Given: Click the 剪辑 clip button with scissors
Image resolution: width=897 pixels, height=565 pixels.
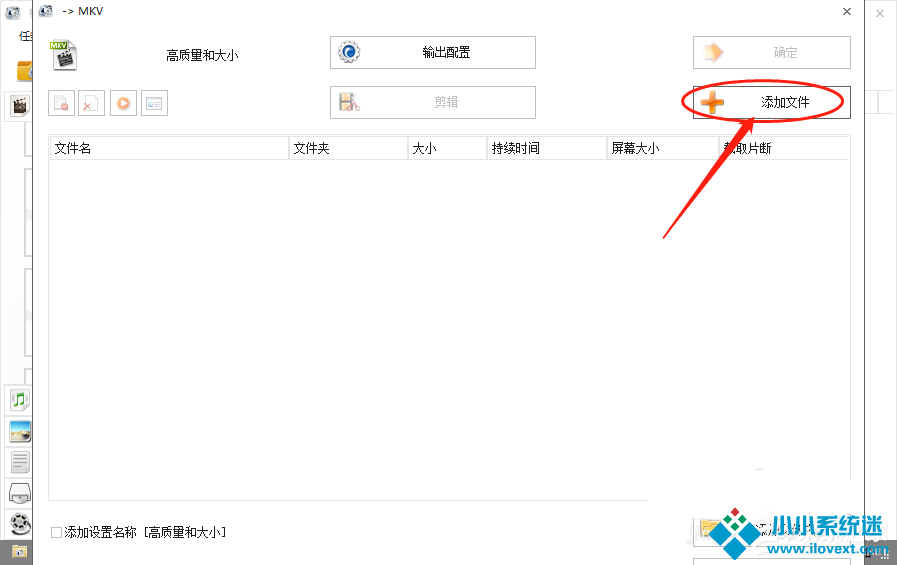Looking at the screenshot, I should point(432,102).
